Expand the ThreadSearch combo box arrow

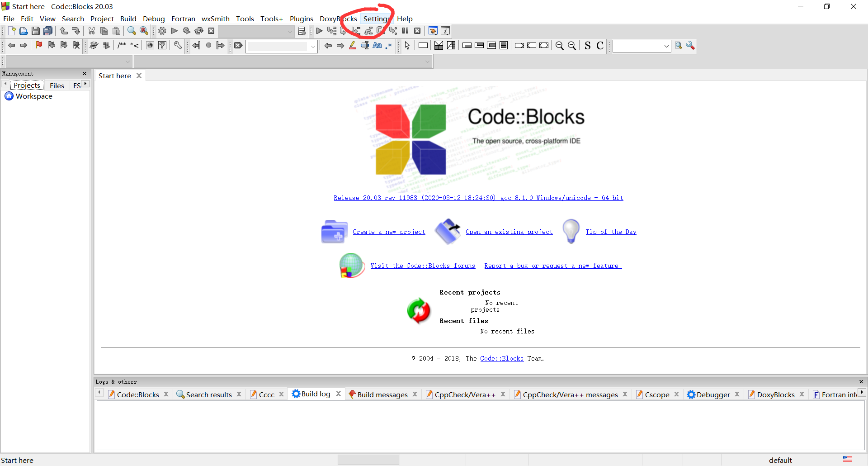coord(666,46)
